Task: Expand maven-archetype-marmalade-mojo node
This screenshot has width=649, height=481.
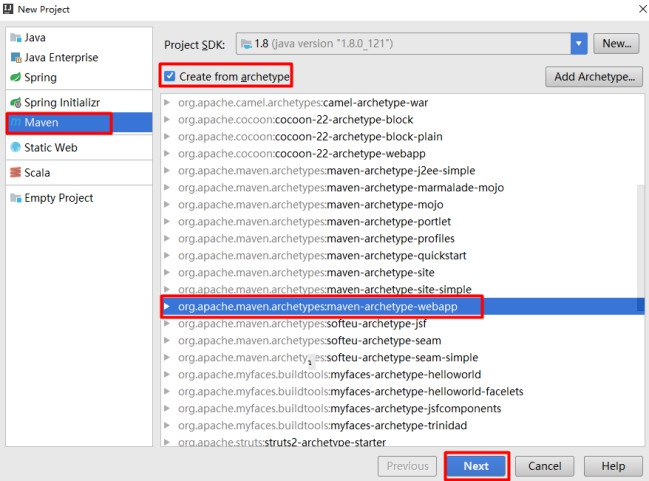Action: pyautogui.click(x=167, y=187)
